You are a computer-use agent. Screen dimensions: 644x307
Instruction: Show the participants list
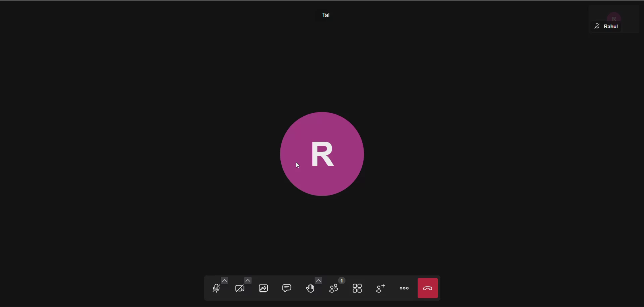point(335,289)
